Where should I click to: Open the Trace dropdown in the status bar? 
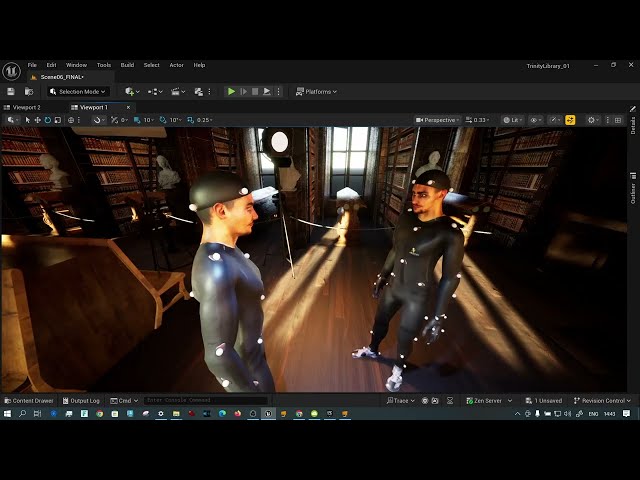[x=401, y=401]
